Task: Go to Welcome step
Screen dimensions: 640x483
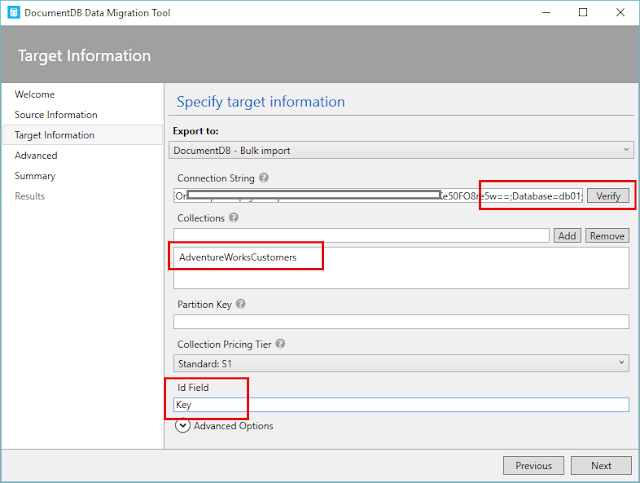Action: [x=35, y=94]
